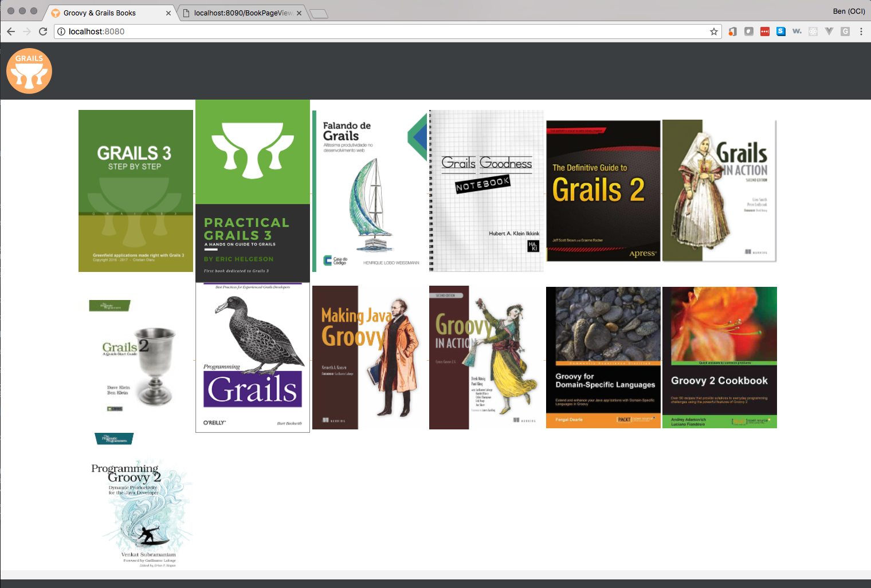
Task: Go back to the previous page
Action: (11, 31)
